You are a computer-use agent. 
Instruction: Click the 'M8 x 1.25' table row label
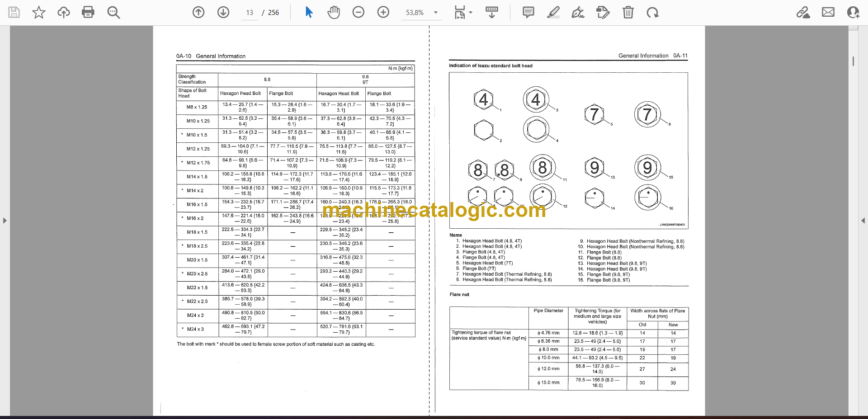197,107
